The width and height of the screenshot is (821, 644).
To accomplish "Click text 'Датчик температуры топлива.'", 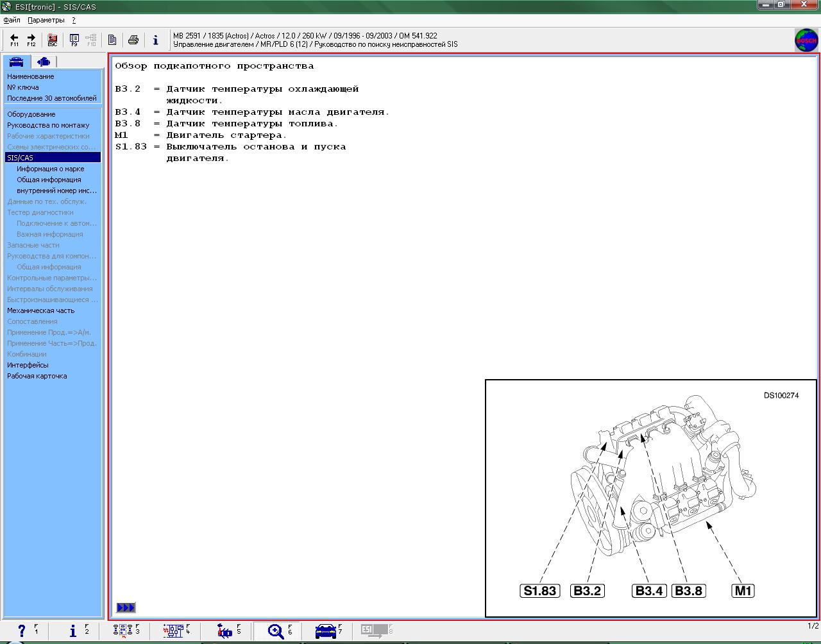I will [252, 124].
